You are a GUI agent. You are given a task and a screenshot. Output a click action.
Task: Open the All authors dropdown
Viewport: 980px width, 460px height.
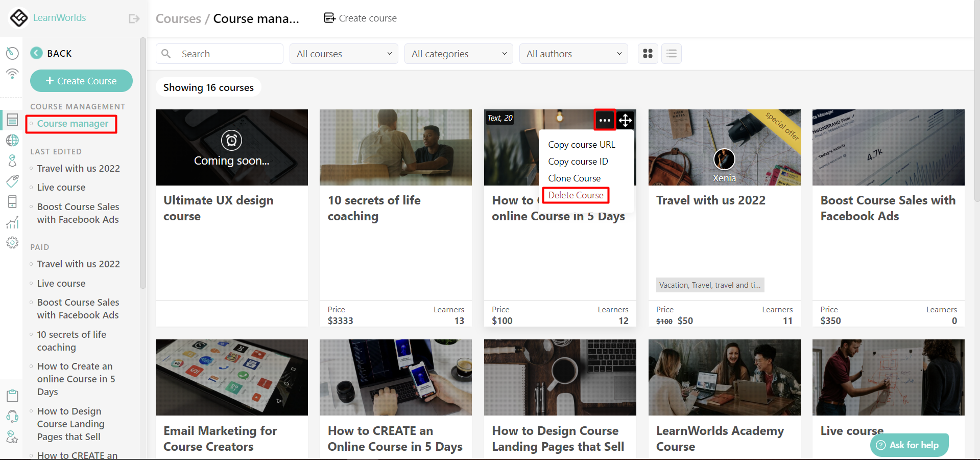pos(573,53)
